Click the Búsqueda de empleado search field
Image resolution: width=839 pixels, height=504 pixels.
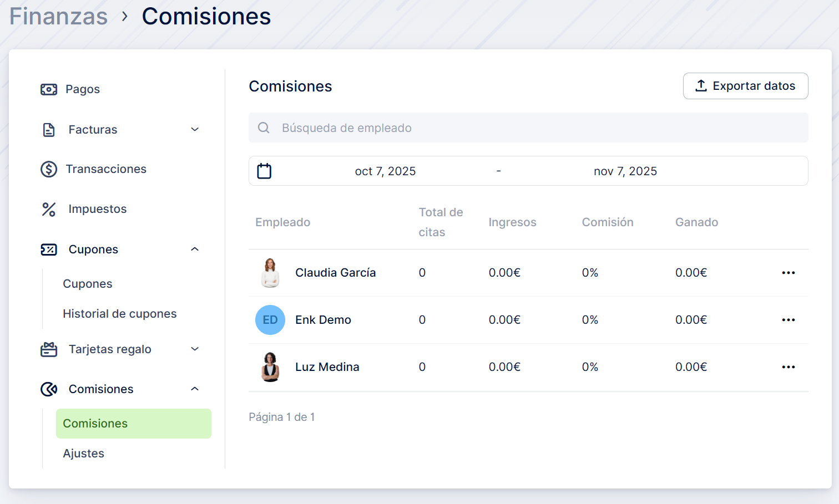528,128
